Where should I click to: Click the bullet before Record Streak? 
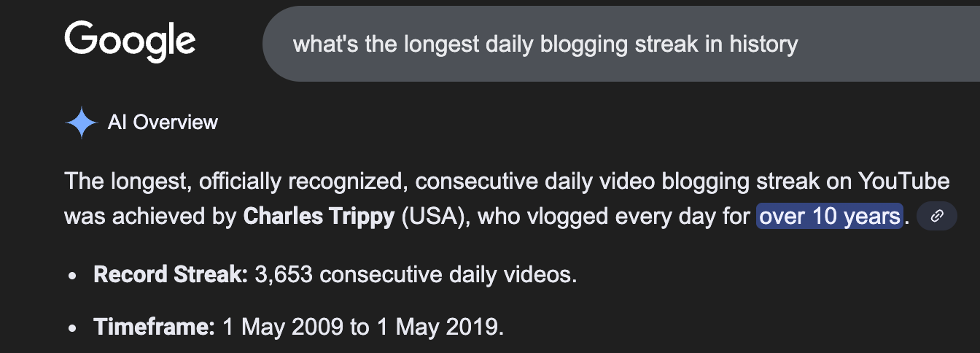point(71,276)
